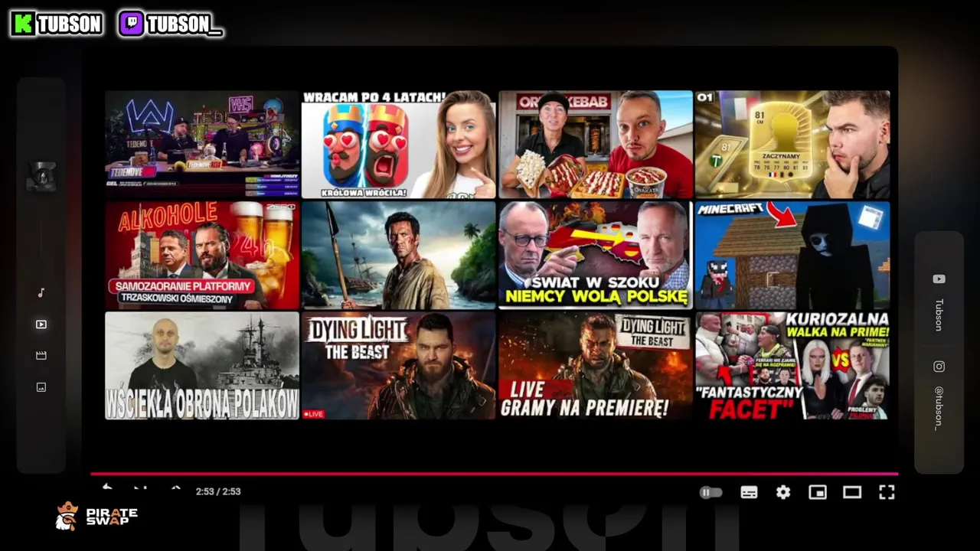Click the red video progress bar
Screen dimensions: 980x551
(x=494, y=474)
